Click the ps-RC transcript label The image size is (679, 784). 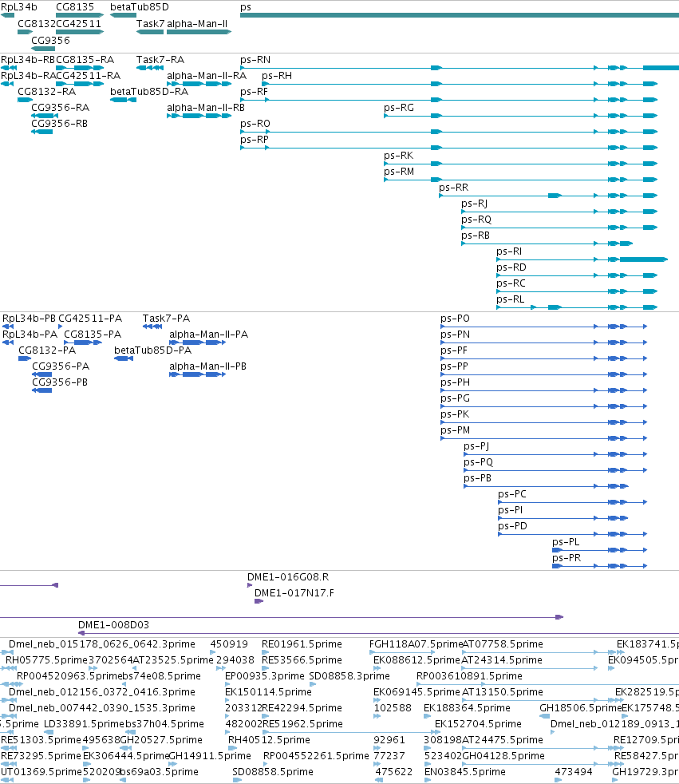point(511,283)
